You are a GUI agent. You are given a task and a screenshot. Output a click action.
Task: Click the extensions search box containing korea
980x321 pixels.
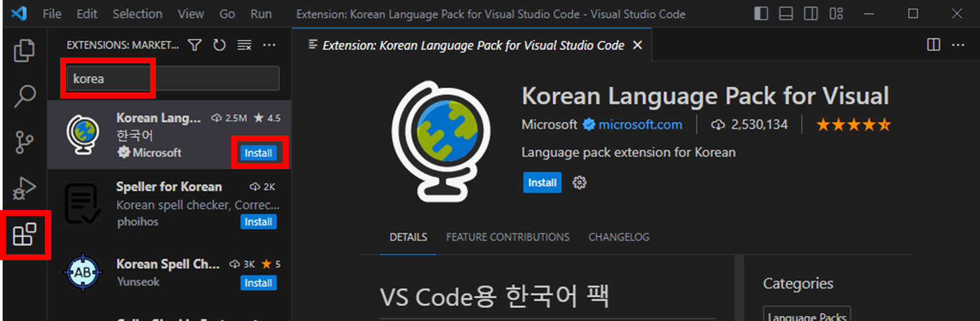pyautogui.click(x=172, y=79)
